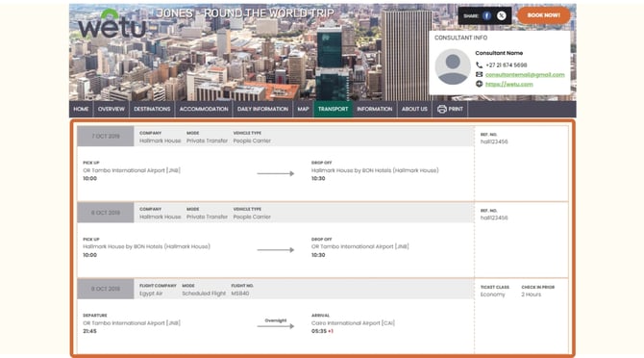Click the Economy ticket class value

[x=492, y=294]
